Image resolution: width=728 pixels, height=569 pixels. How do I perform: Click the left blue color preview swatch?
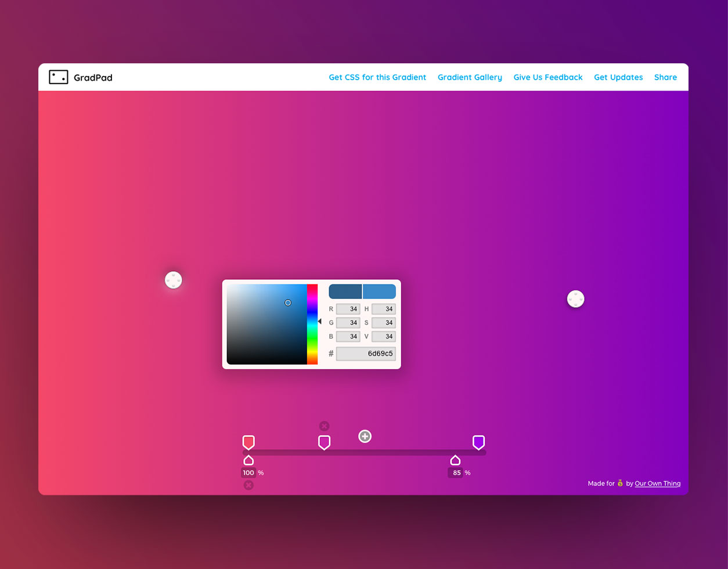[345, 291]
